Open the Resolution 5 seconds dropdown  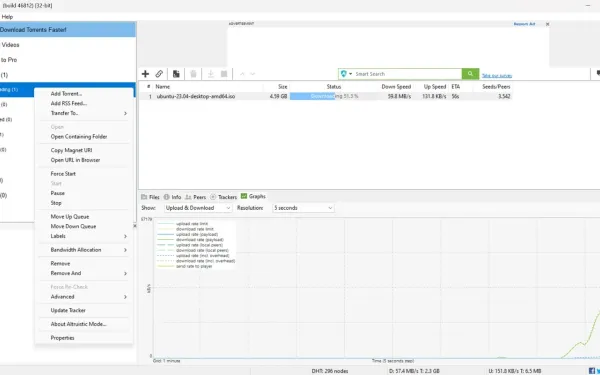coord(303,208)
